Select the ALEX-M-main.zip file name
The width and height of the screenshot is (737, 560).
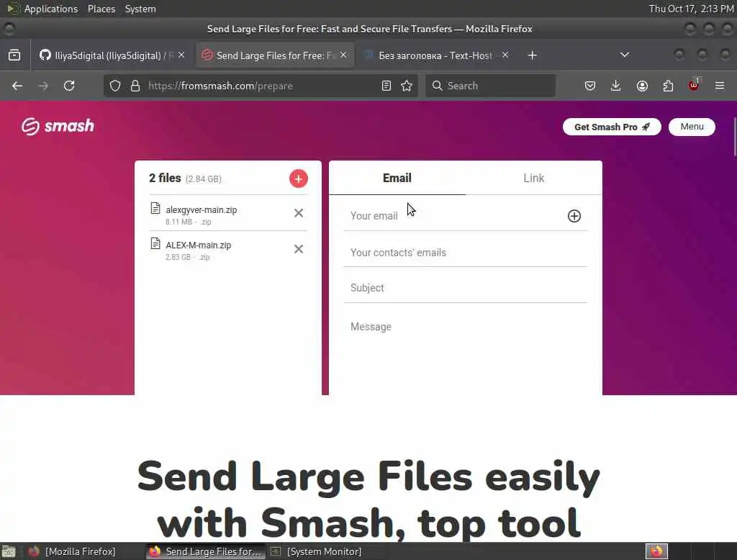click(x=199, y=245)
